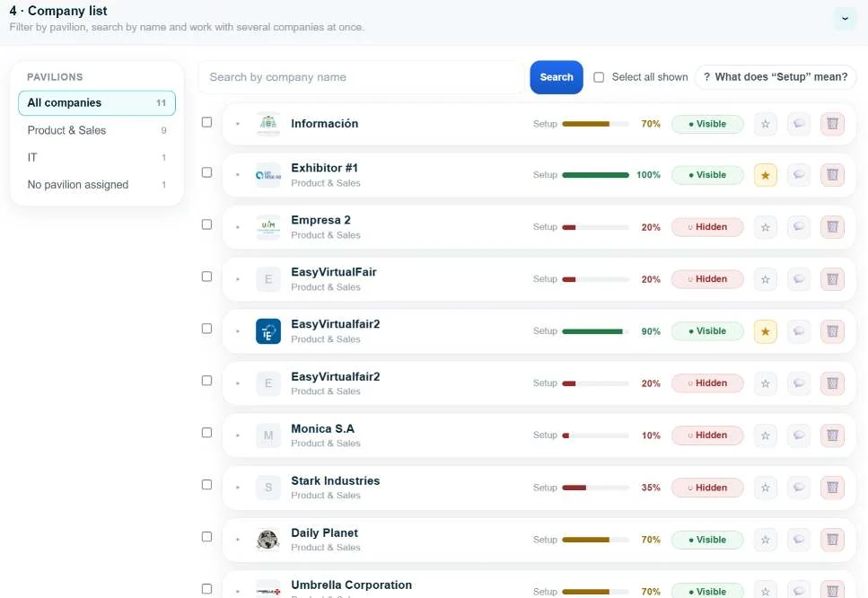Check the Umbrella Corporation row checkbox
This screenshot has width=868, height=598.
(x=206, y=589)
